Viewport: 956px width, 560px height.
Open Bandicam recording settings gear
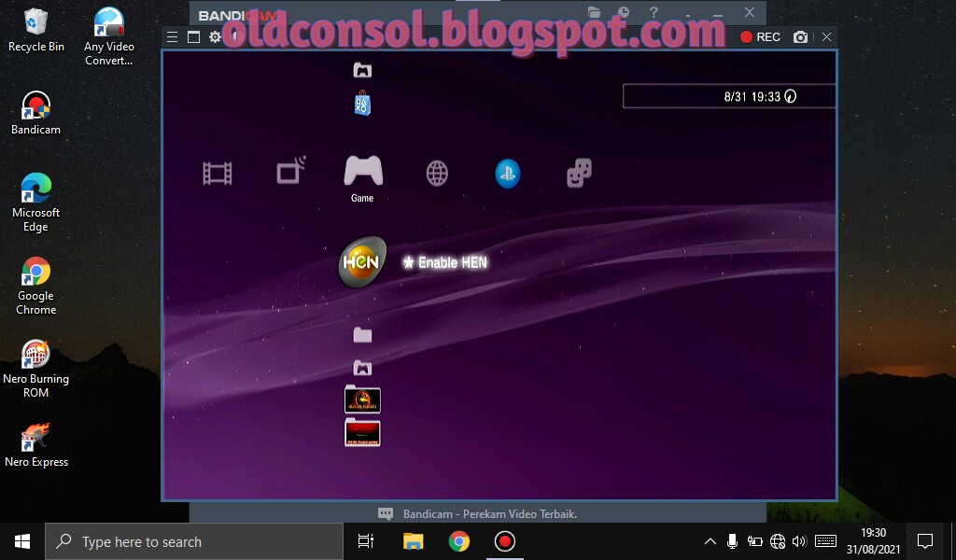click(x=215, y=37)
